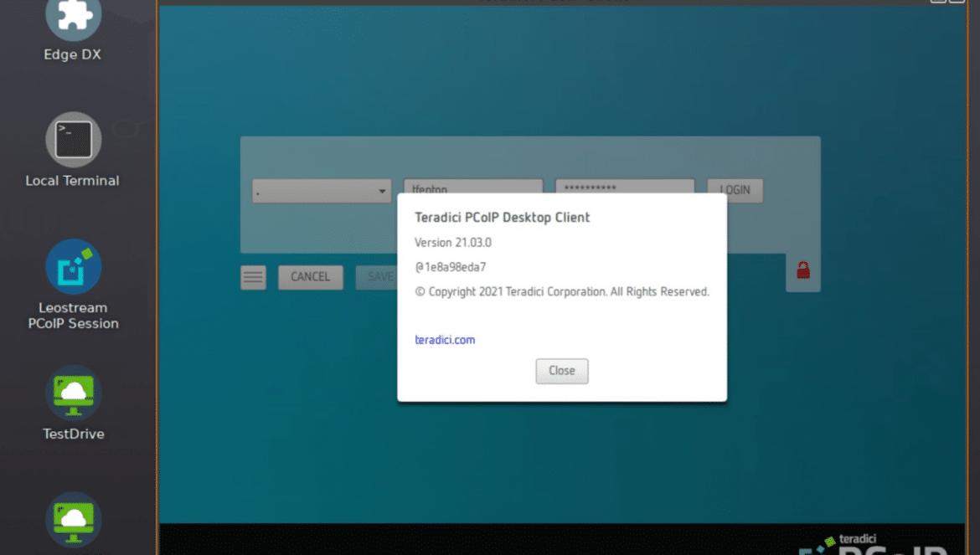The image size is (980, 555).
Task: Launch the Local Terminal icon
Action: click(x=73, y=139)
